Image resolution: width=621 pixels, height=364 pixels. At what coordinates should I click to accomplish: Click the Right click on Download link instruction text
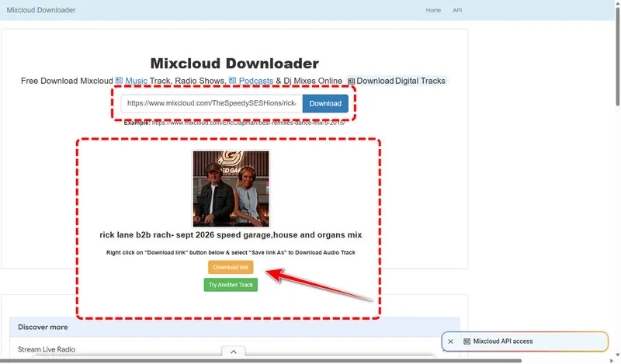pos(231,253)
